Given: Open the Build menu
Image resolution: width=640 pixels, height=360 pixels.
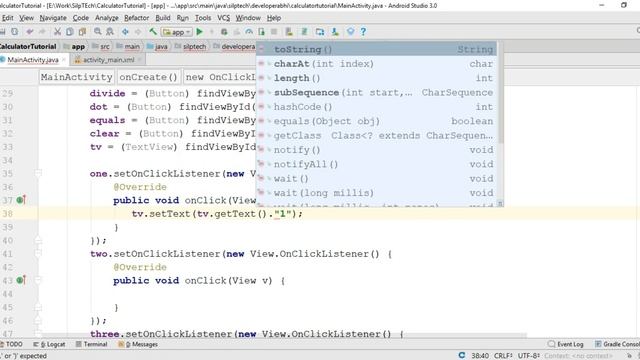Looking at the screenshot, I should [x=163, y=18].
